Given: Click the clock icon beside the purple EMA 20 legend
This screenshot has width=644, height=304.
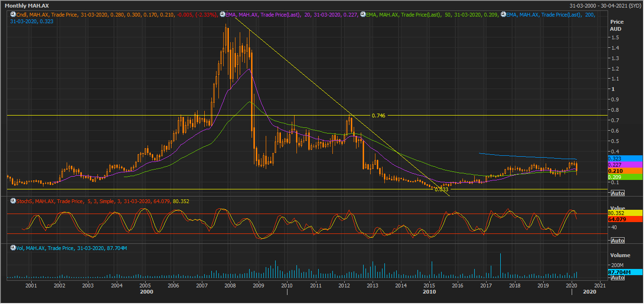Looking at the screenshot, I should pyautogui.click(x=222, y=15).
